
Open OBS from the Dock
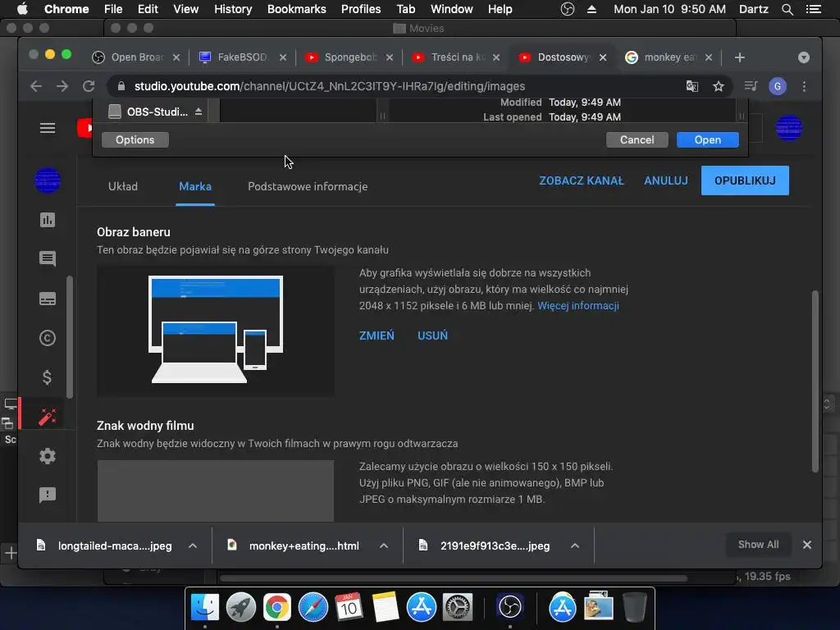pyautogui.click(x=509, y=607)
